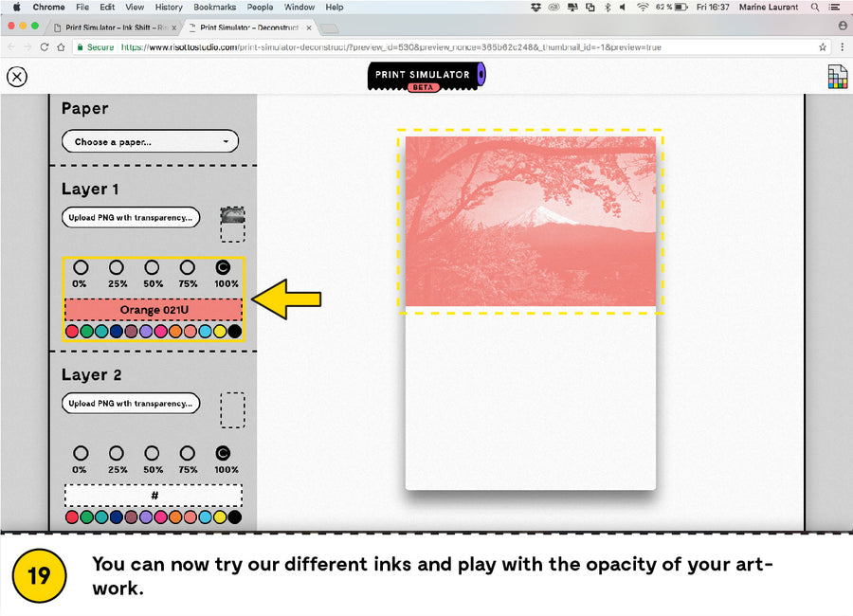
Task: Set Layer 1 opacity to 0%
Action: 80,268
